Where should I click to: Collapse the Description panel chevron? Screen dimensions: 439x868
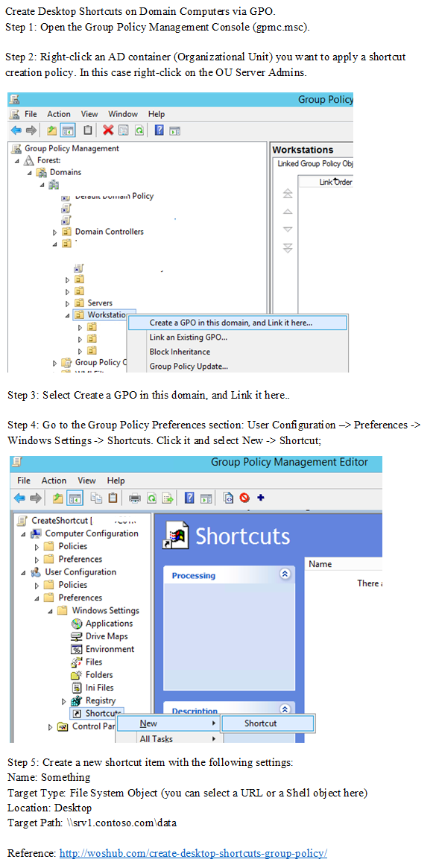[x=285, y=709]
